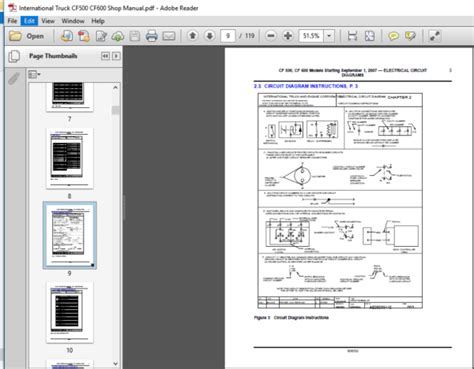Select page 10 thumbnail
The width and height of the screenshot is (474, 369).
tap(70, 312)
